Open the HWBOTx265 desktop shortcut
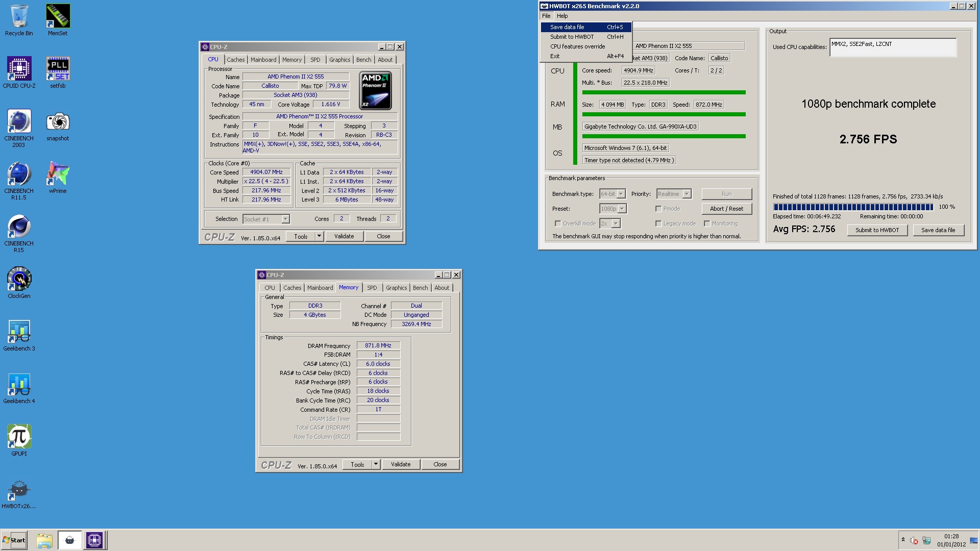 19,494
